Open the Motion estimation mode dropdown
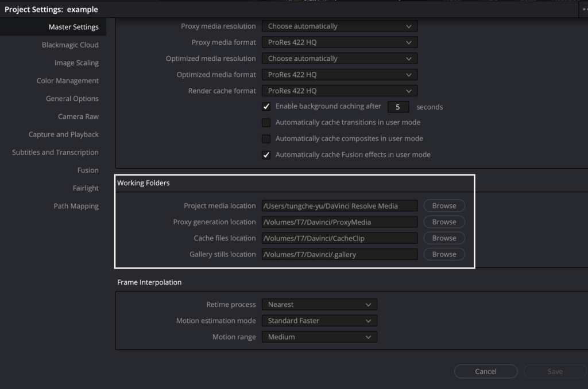Image resolution: width=588 pixels, height=389 pixels. click(319, 321)
